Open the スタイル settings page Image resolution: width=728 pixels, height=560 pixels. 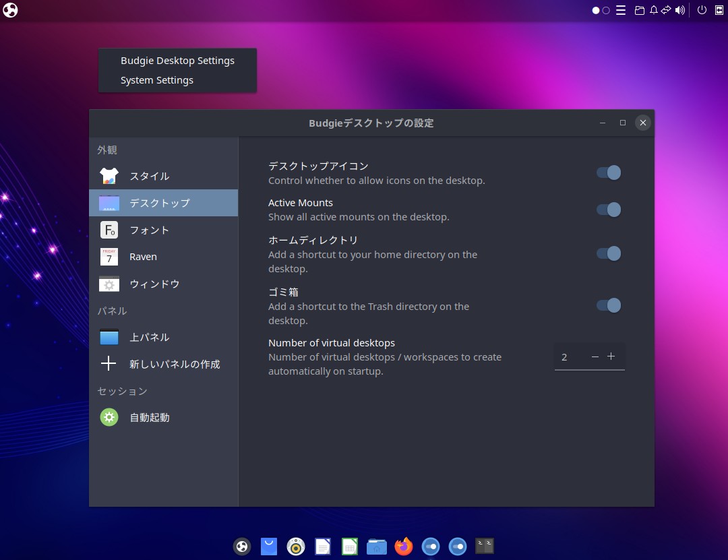(x=163, y=176)
